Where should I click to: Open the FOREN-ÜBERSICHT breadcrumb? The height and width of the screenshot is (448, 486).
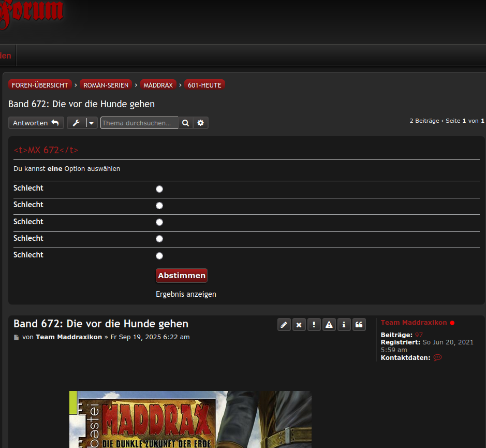pyautogui.click(x=40, y=85)
